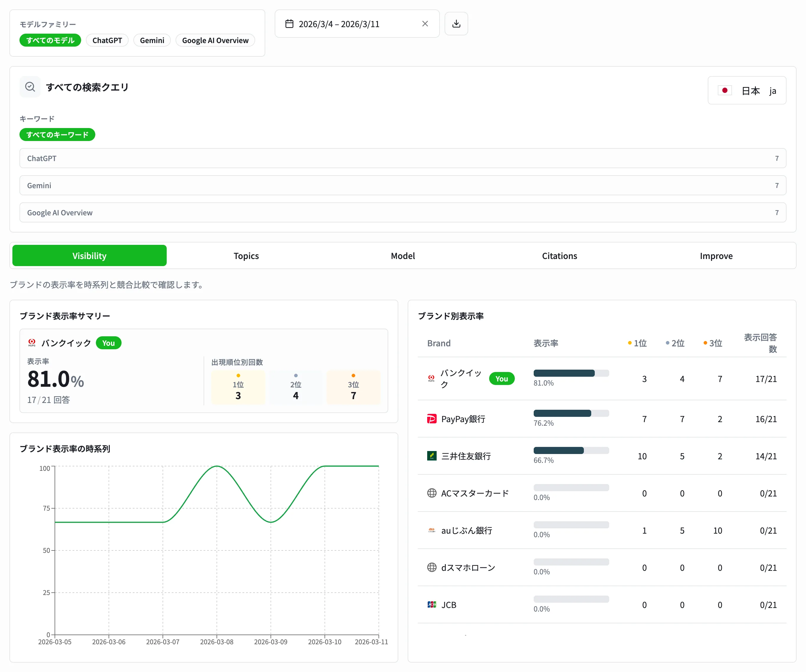
Task: Switch to the Topics tab
Action: click(246, 255)
